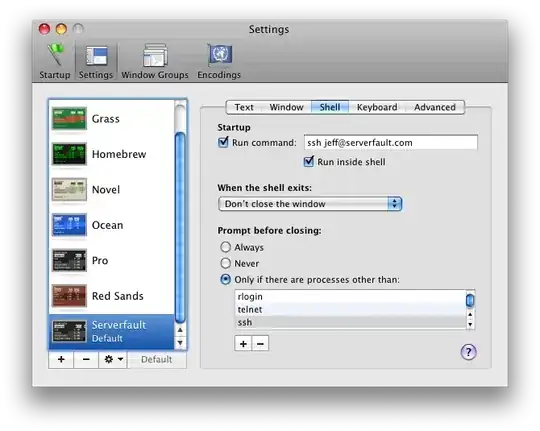540x431 pixels.
Task: Open the gear action menu
Action: pos(113,359)
